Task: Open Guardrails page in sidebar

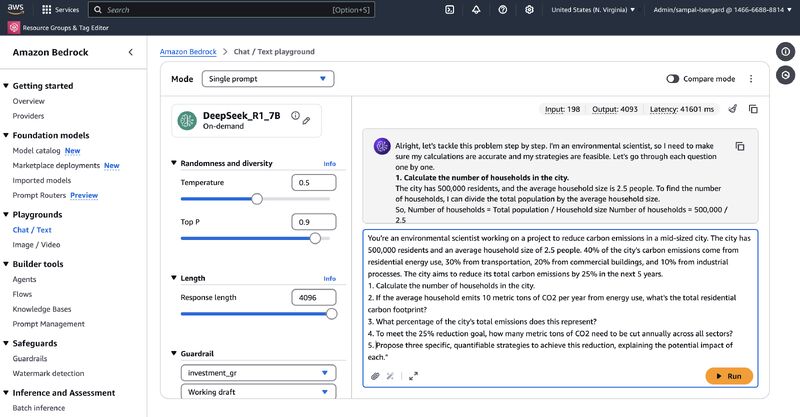Action: [x=30, y=358]
